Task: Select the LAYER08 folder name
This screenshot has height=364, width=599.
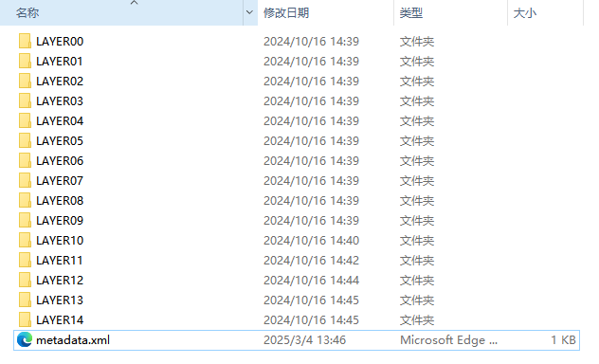Action: click(x=60, y=201)
